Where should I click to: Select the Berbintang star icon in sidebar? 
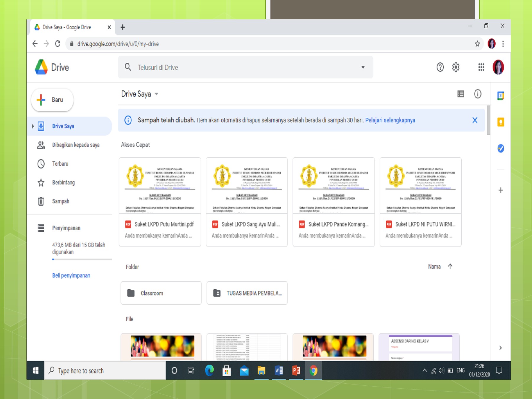click(x=41, y=182)
